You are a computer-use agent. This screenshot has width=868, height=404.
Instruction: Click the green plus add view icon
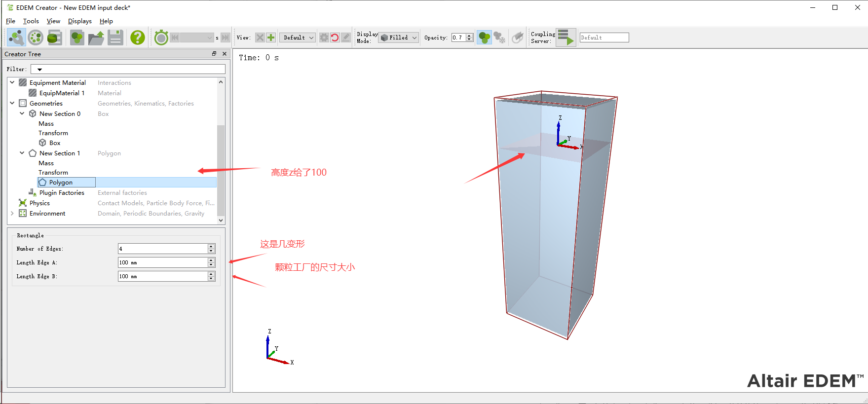point(271,37)
